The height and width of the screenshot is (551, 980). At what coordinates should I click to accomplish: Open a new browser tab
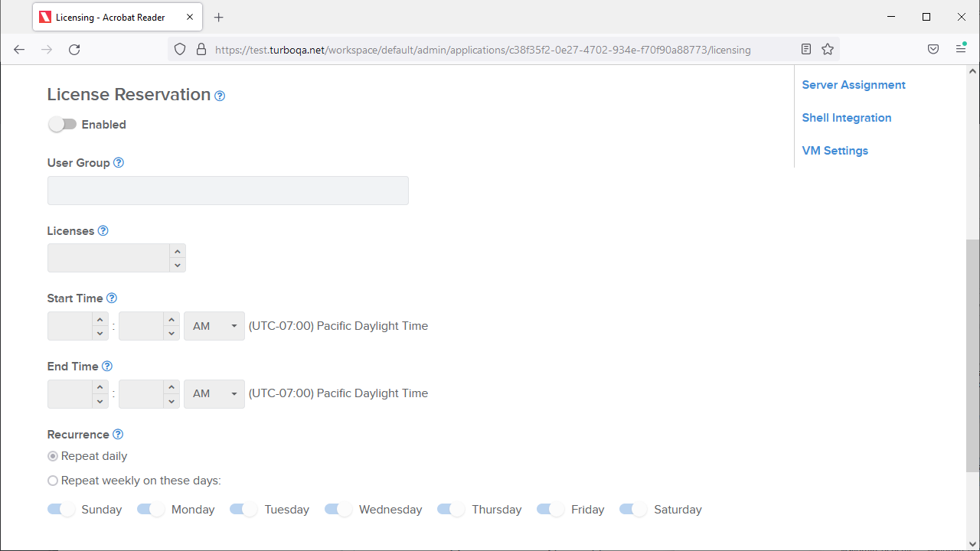[x=219, y=17]
